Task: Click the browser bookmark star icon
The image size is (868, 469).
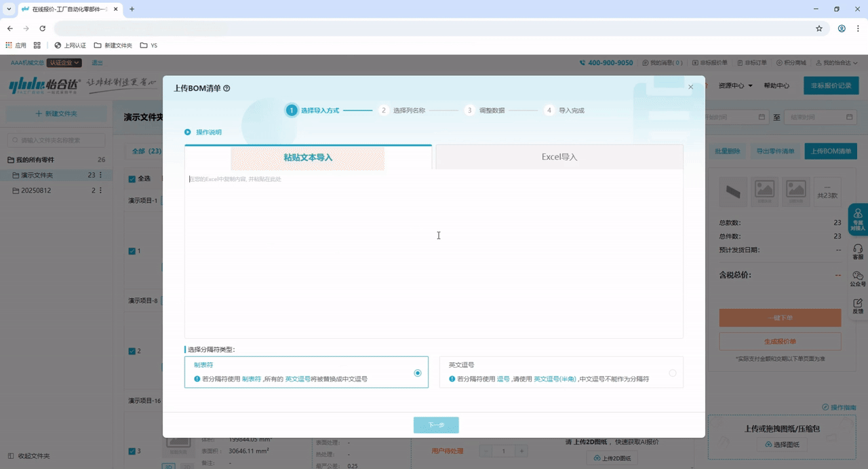Action: [x=818, y=29]
